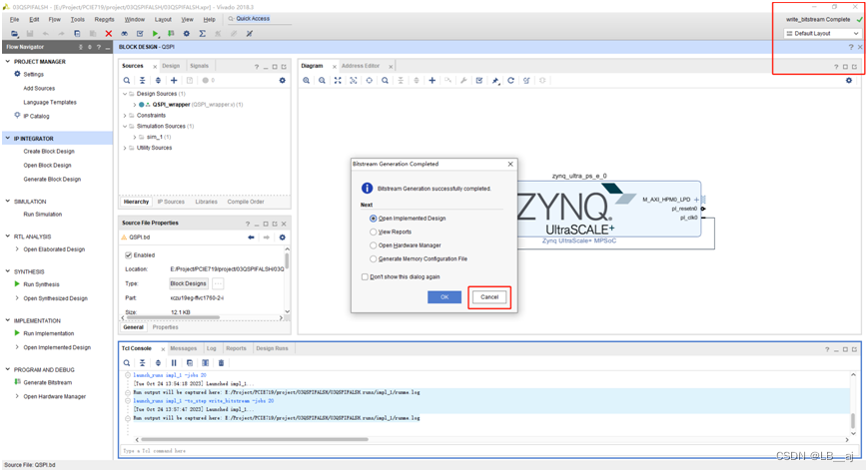Select Generate Memory Configuration File radio option
Screen dimensions: 868x472
(374, 259)
